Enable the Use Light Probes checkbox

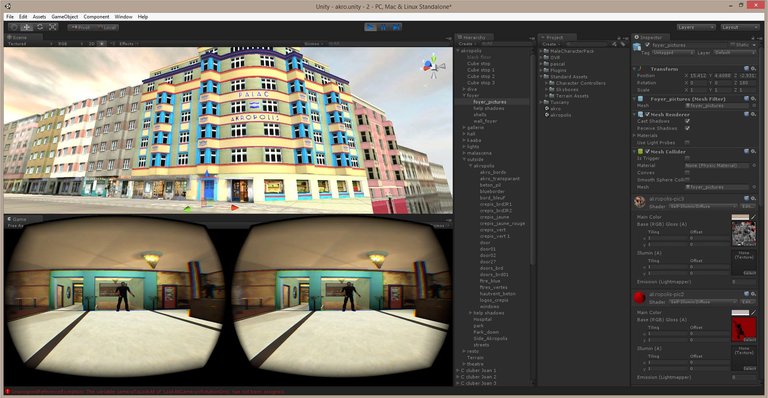[687, 142]
